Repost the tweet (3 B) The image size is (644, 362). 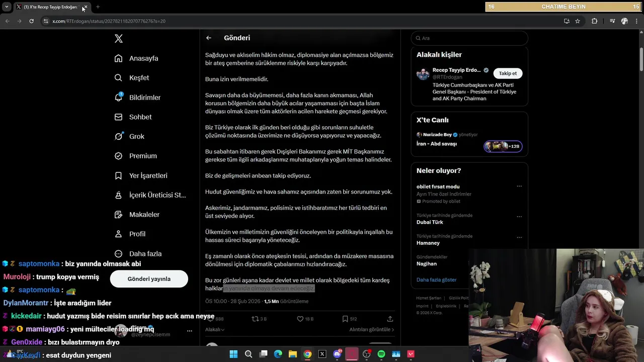pos(259,319)
